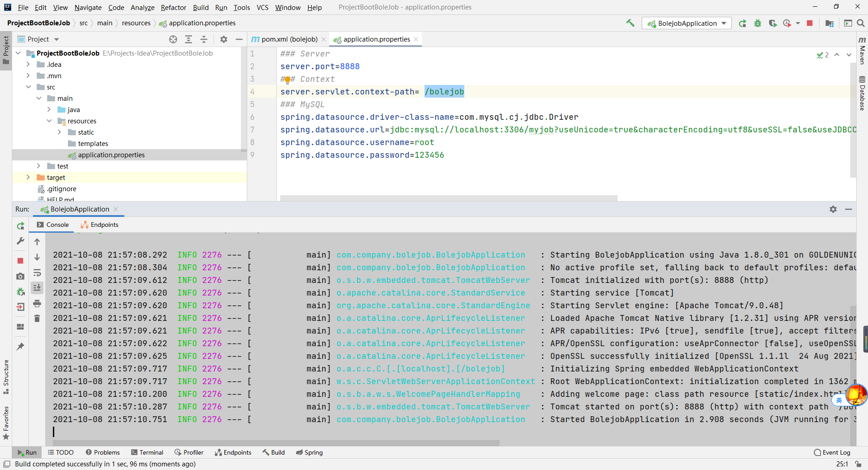The image size is (868, 470).
Task: Collapse all in Project panel
Action: coord(204,39)
